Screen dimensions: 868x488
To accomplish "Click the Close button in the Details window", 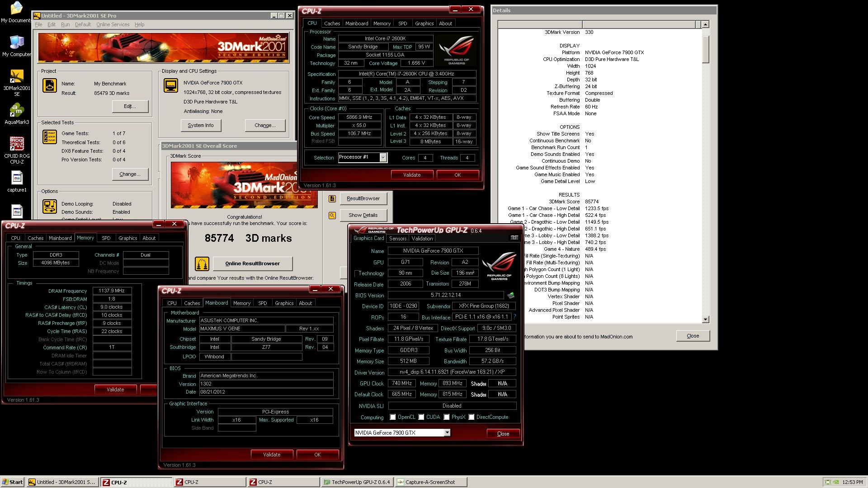I will pos(693,336).
